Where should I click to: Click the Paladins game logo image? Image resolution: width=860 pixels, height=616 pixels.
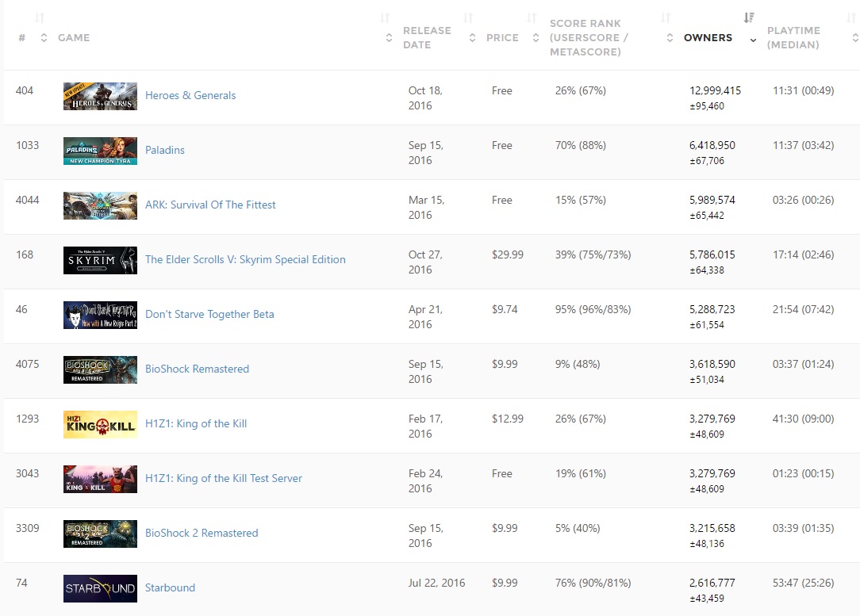click(100, 151)
